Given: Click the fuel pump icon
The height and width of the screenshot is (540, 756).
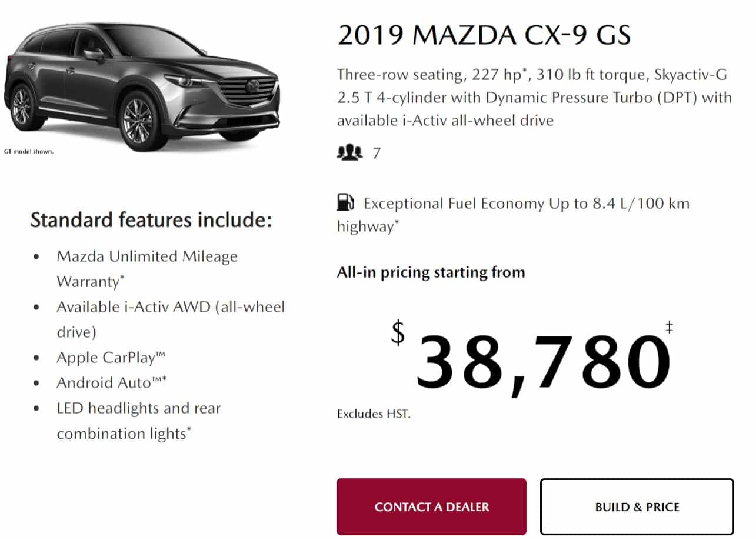Looking at the screenshot, I should 345,203.
